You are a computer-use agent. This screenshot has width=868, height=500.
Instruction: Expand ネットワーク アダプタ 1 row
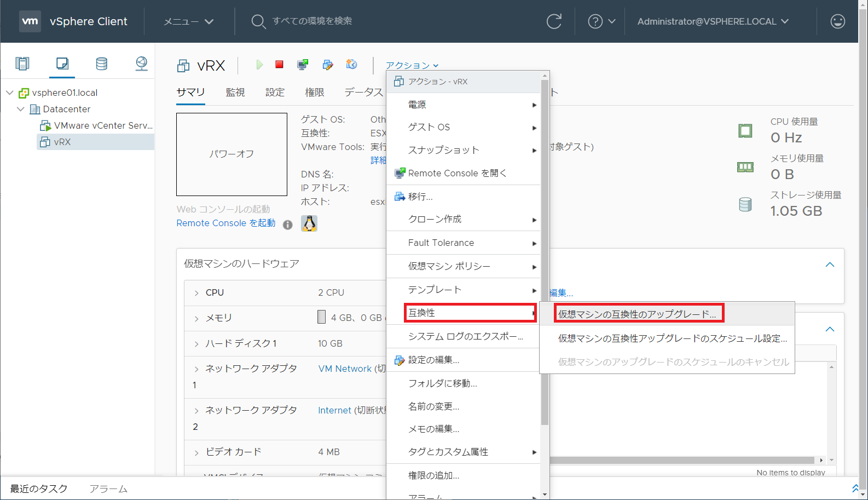(196, 369)
